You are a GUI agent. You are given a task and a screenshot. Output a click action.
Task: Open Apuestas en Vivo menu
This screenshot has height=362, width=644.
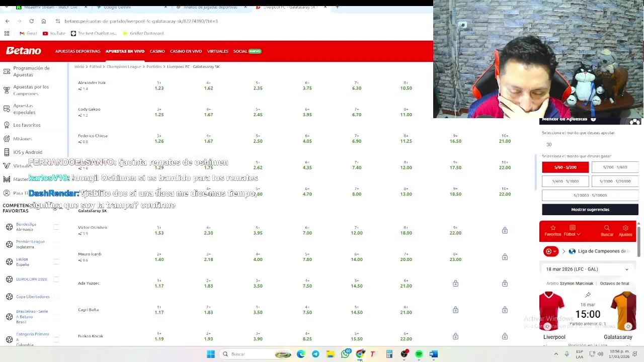tap(125, 51)
